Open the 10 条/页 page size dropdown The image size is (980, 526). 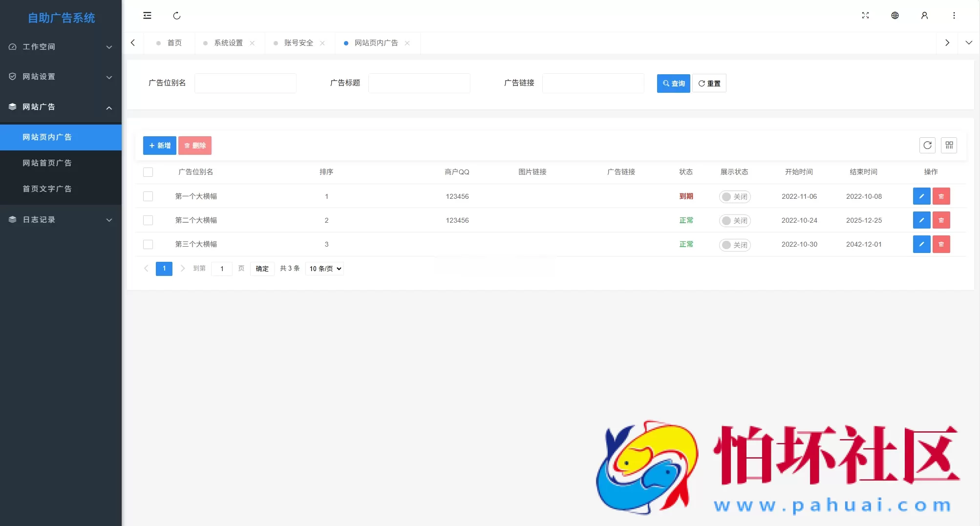click(324, 269)
